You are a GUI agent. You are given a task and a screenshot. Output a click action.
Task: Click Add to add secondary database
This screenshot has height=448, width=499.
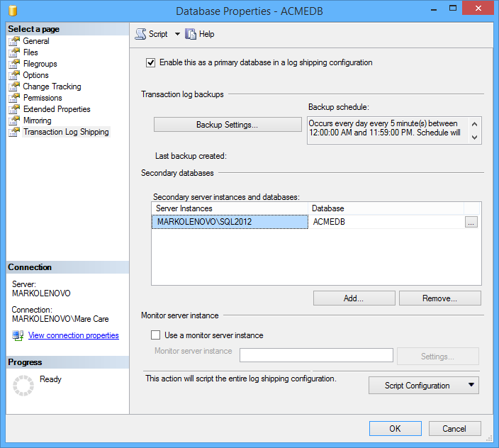tap(354, 298)
